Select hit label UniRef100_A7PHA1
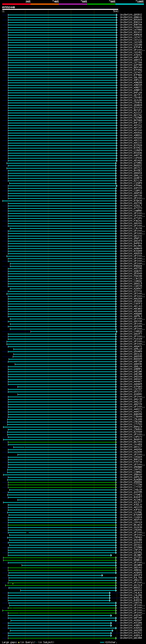Viewport: 146px width, 644px height. pos(131,186)
